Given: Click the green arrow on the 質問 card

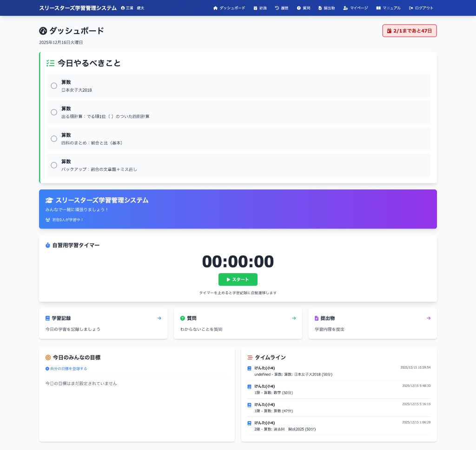Looking at the screenshot, I should (x=294, y=318).
